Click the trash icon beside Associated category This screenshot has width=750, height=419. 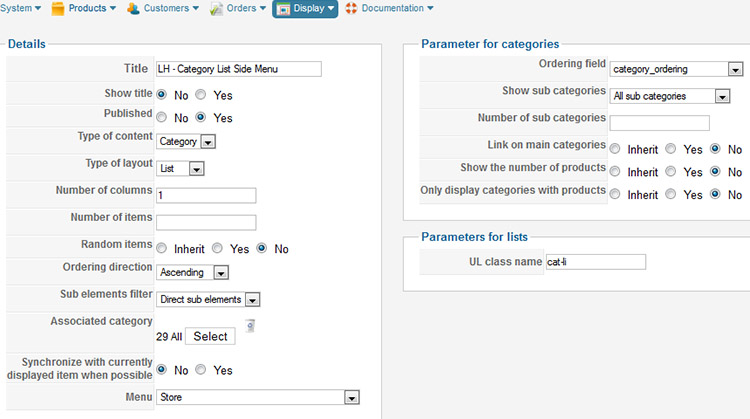(250, 326)
